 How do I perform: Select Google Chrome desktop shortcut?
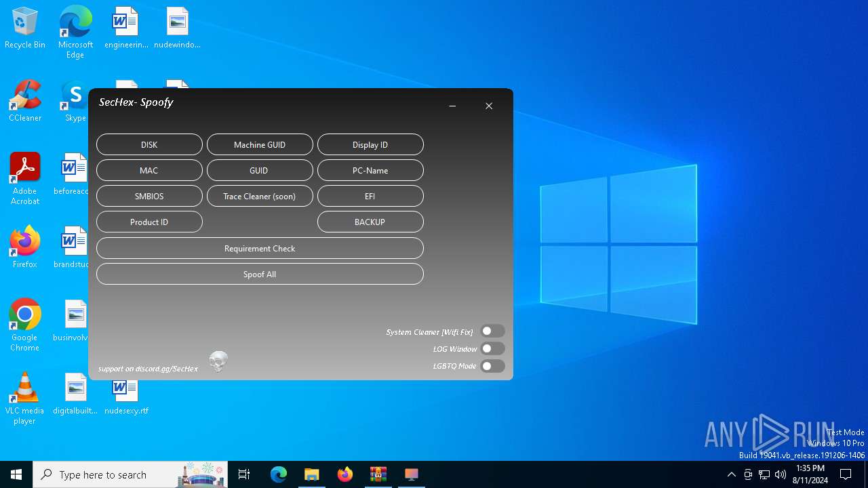pos(25,325)
